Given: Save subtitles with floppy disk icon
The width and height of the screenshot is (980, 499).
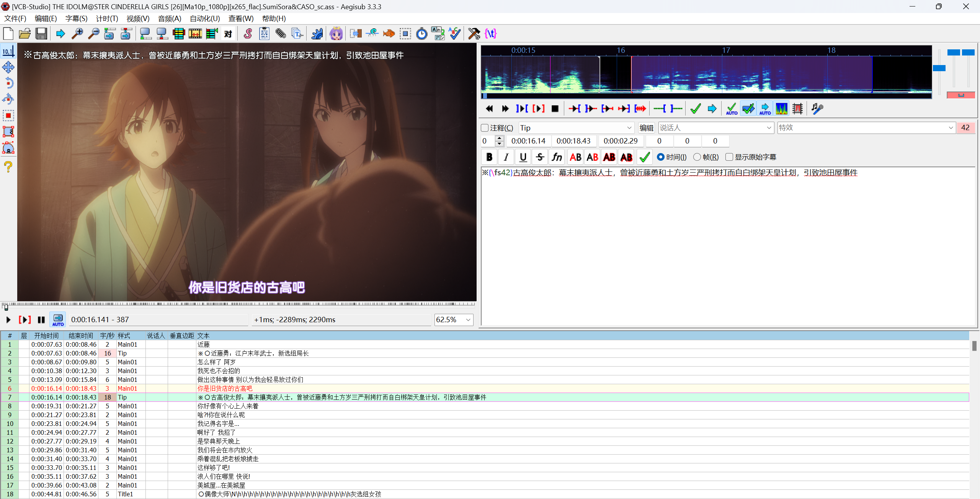Looking at the screenshot, I should coord(41,34).
